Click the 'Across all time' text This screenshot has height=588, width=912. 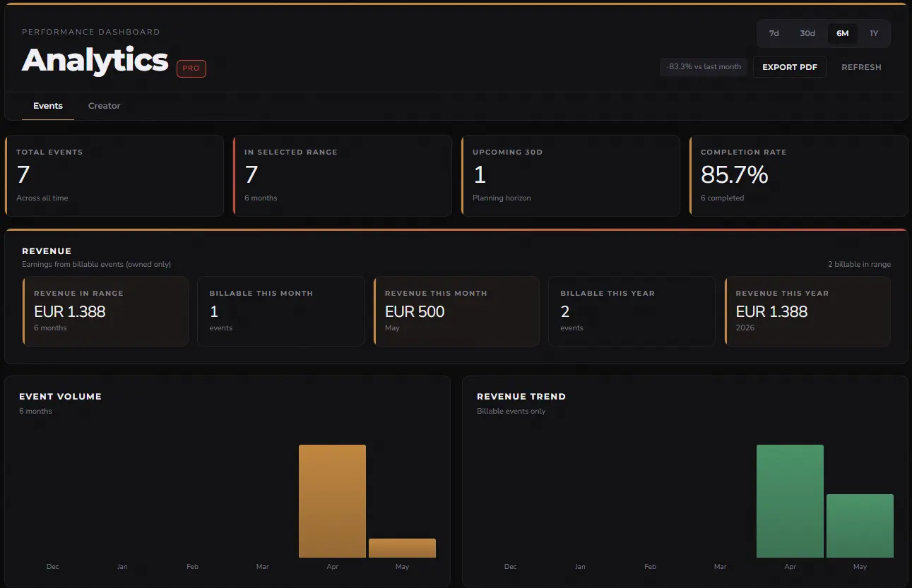point(42,198)
